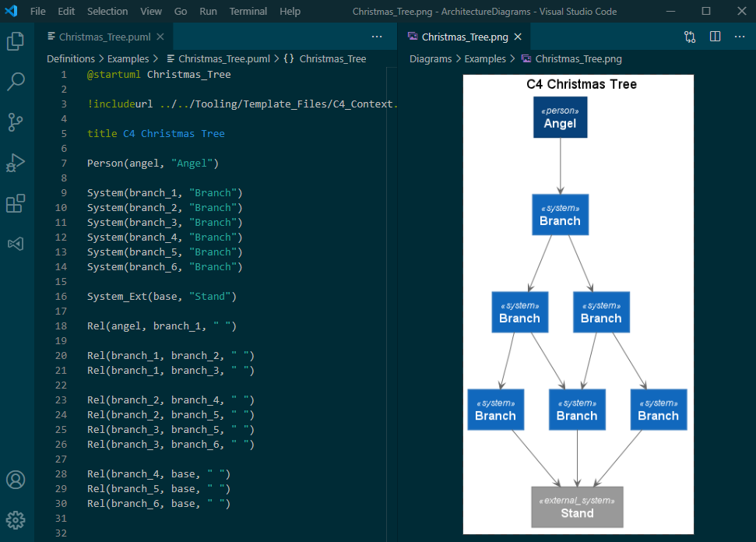
Task: Click the Diagrams breadcrumb in preview
Action: click(431, 58)
